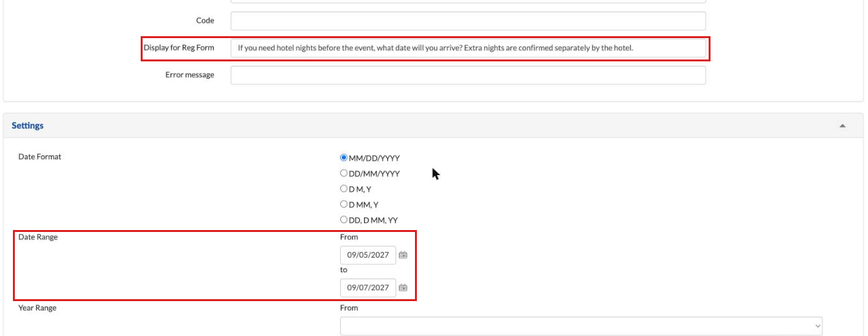Open calendar picker for to date 09/07/2027
The height and width of the screenshot is (336, 868).
403,288
